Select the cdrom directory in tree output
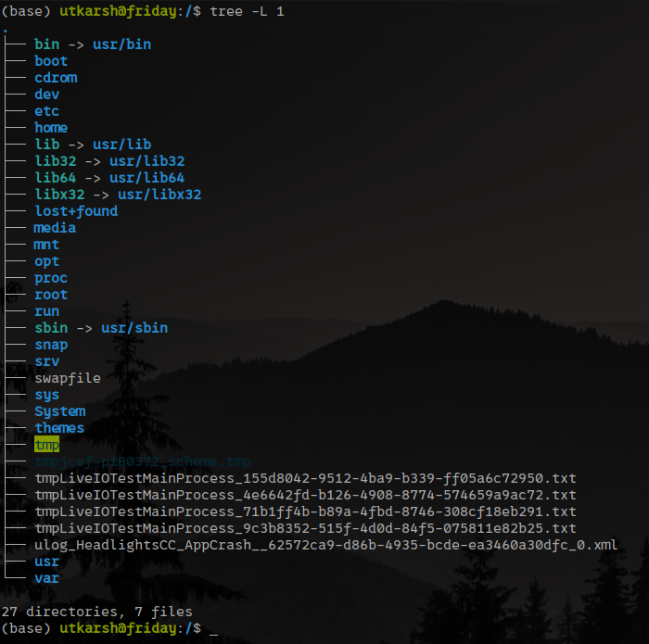Image resolution: width=649 pixels, height=644 pixels. click(x=56, y=78)
